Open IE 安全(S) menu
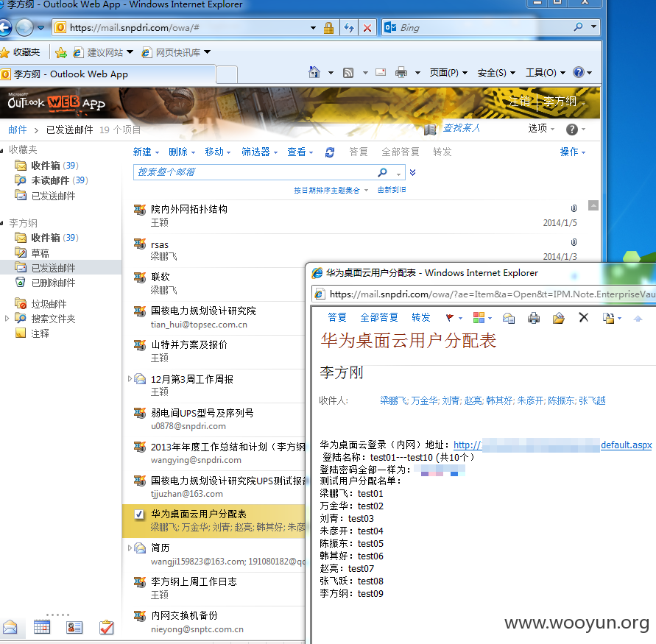The height and width of the screenshot is (644, 656). tap(496, 73)
